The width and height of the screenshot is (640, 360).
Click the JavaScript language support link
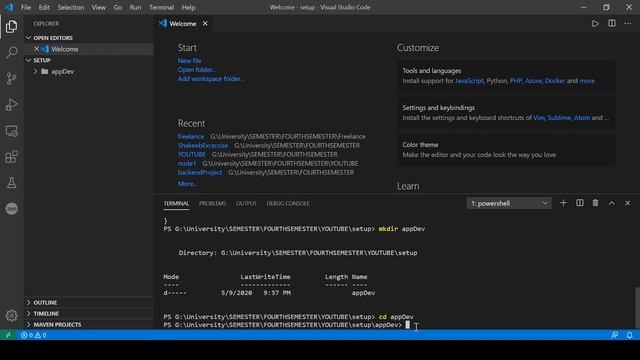click(x=469, y=81)
